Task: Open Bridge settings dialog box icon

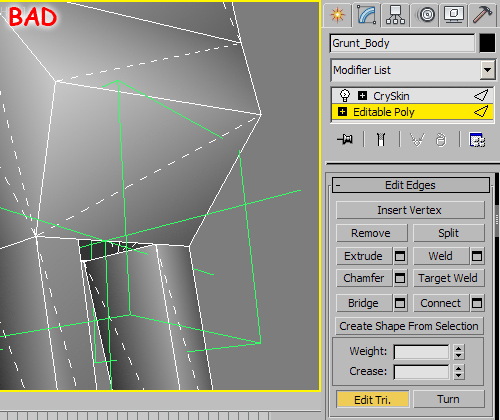Action: (400, 303)
